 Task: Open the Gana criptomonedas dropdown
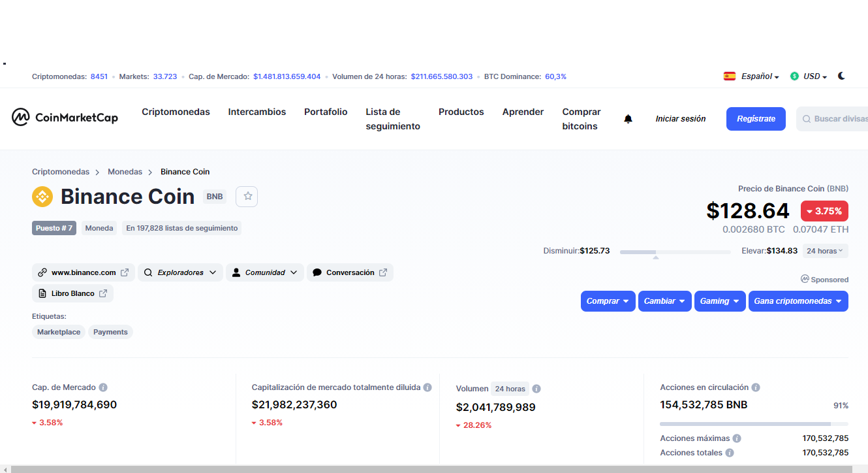[798, 301]
